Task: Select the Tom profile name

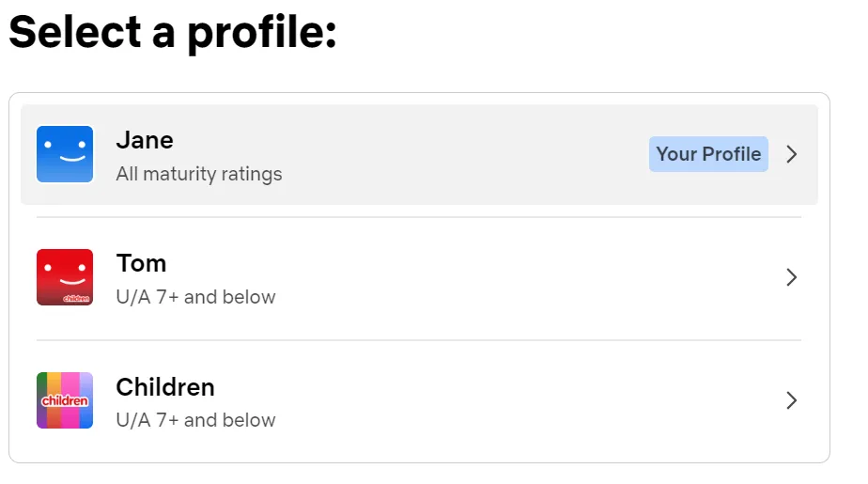Action: pos(141,263)
